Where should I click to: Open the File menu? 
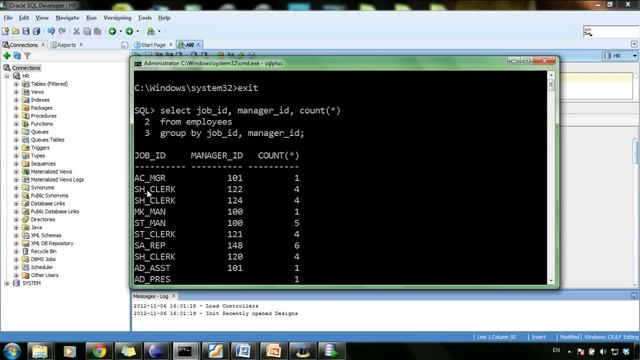(x=8, y=18)
